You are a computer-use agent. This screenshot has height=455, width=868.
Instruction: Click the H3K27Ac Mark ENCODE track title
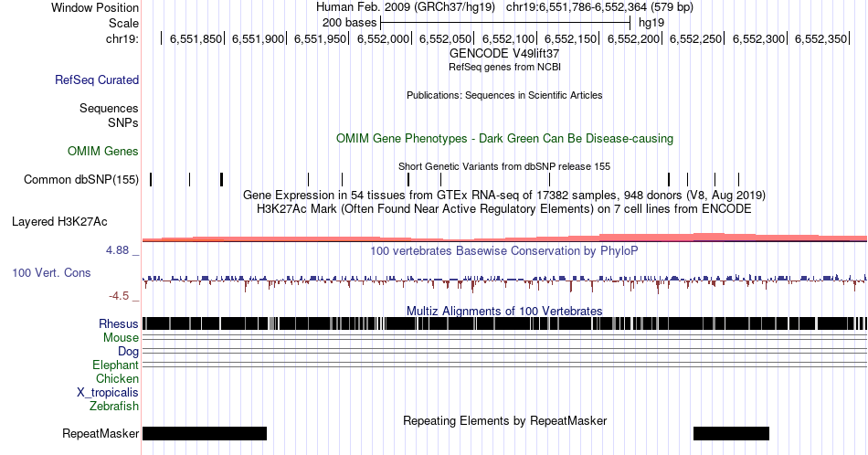pyautogui.click(x=504, y=208)
